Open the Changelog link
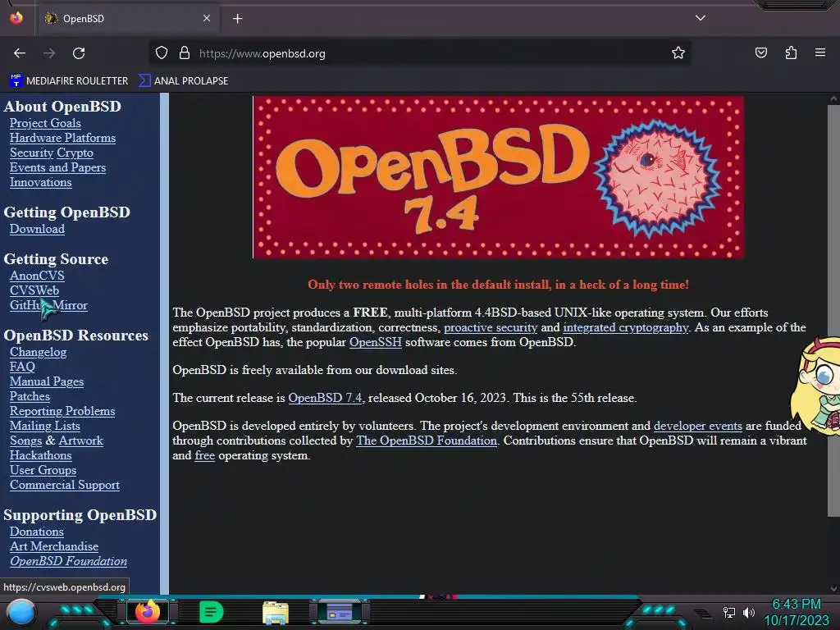The height and width of the screenshot is (630, 840). point(38,352)
